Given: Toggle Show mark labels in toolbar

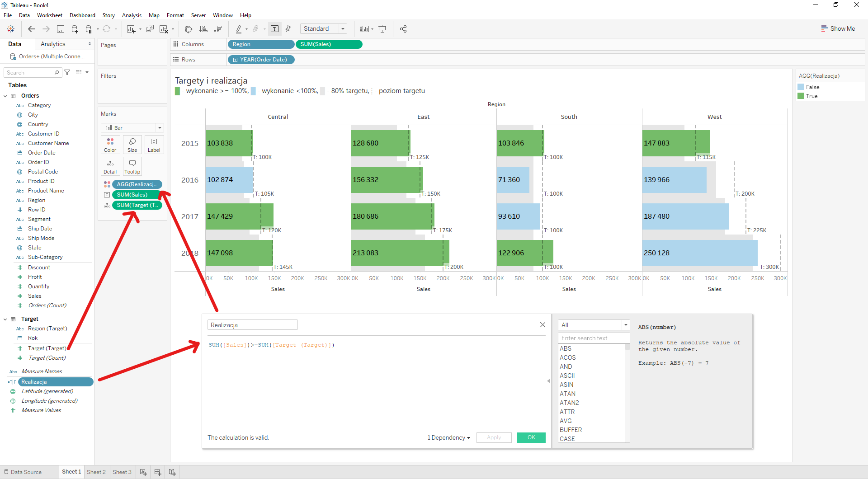Looking at the screenshot, I should click(x=274, y=29).
